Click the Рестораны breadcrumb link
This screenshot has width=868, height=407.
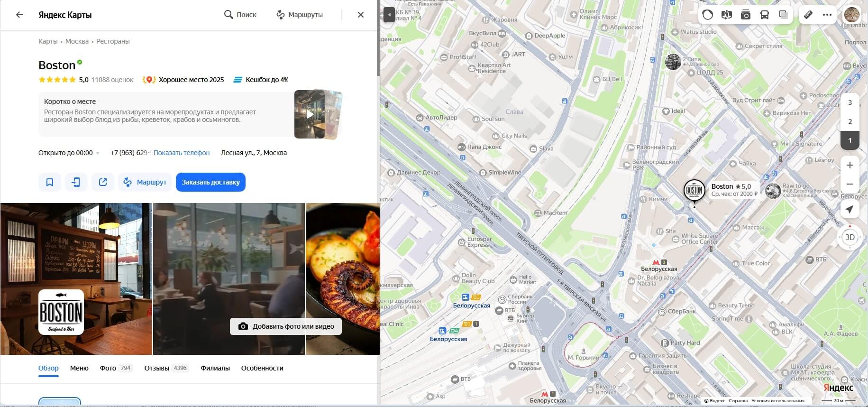point(113,41)
